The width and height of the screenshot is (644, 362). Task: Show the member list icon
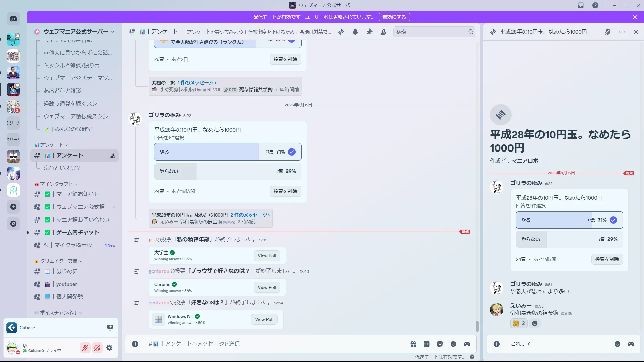pyautogui.click(x=383, y=32)
